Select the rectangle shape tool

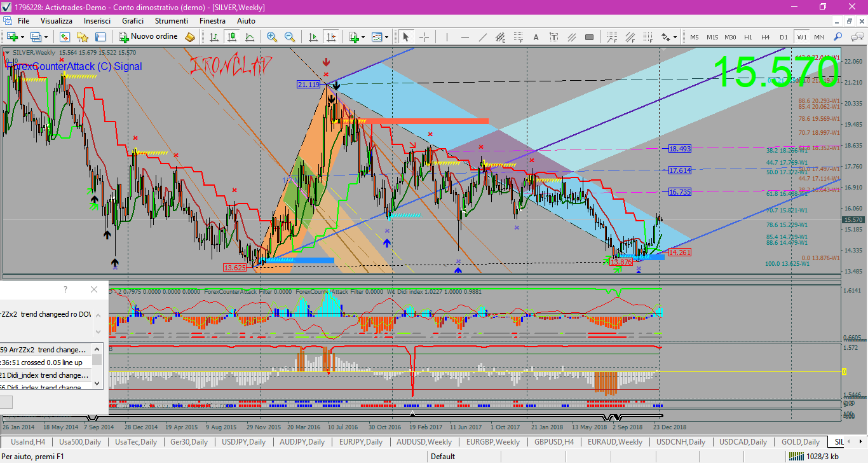click(590, 37)
